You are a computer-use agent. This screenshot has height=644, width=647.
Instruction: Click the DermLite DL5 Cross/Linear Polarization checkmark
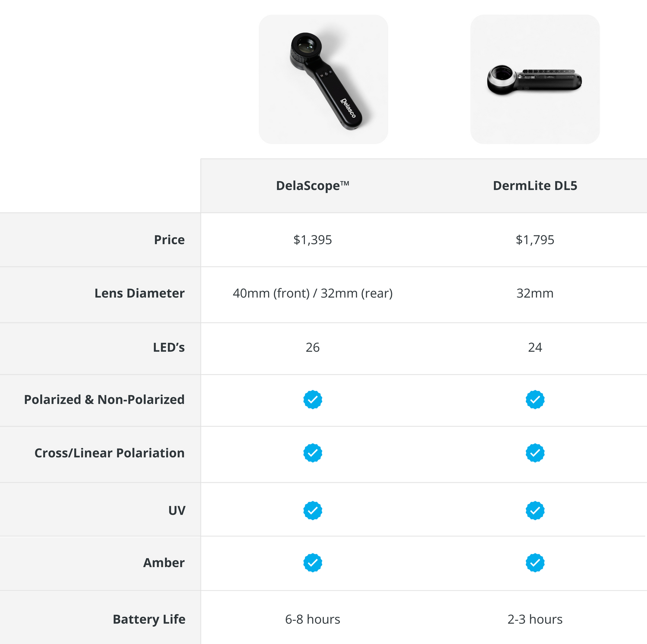coord(535,453)
